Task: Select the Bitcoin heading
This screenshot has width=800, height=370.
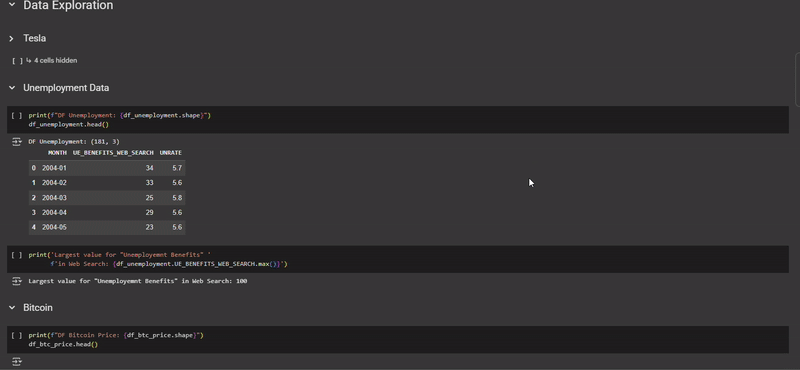Action: point(38,308)
